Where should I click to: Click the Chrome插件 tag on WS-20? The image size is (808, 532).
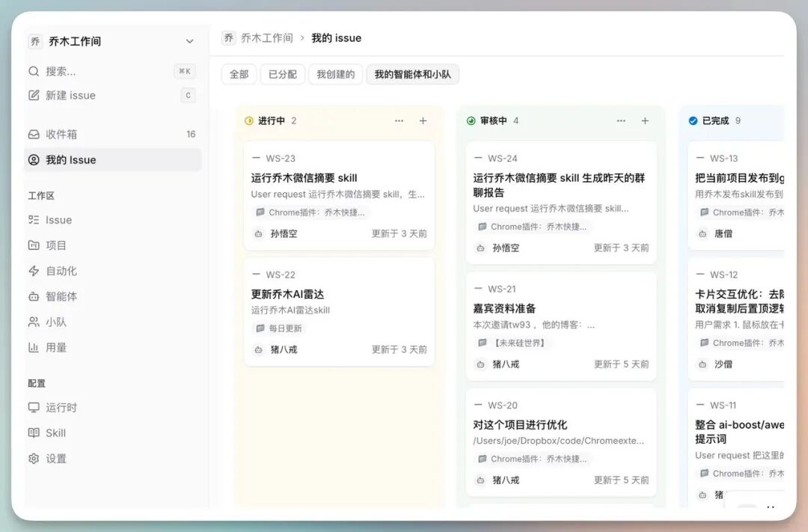point(533,459)
